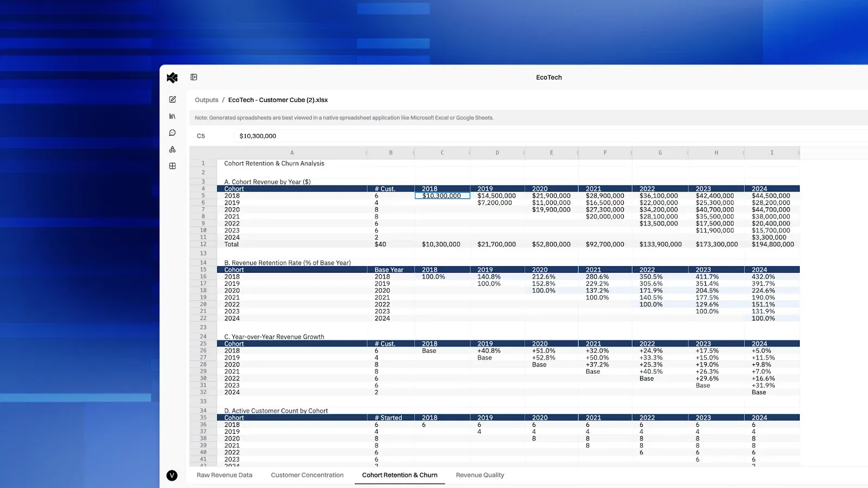The image size is (868, 488).
Task: Click the app logo icon at top left
Action: pyautogui.click(x=172, y=78)
